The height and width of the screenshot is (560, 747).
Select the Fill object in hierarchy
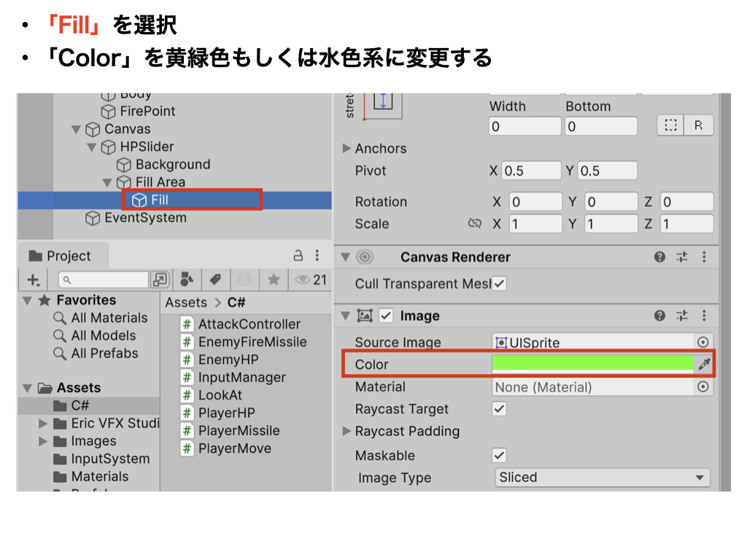pos(159,200)
